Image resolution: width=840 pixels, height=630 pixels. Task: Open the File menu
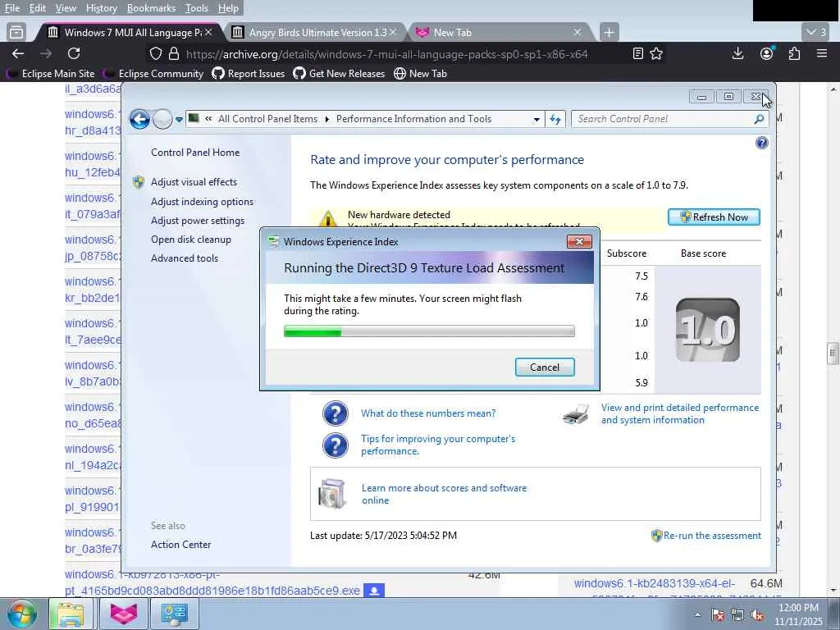coord(11,8)
